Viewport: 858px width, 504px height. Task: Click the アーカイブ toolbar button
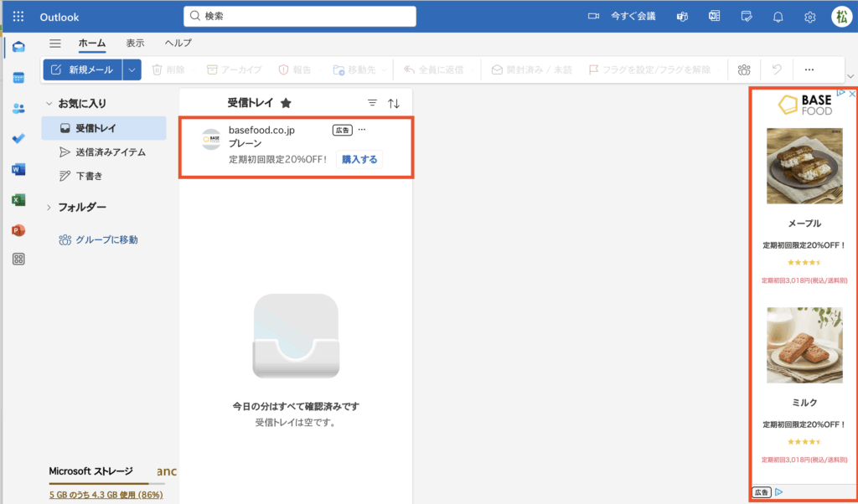(235, 70)
